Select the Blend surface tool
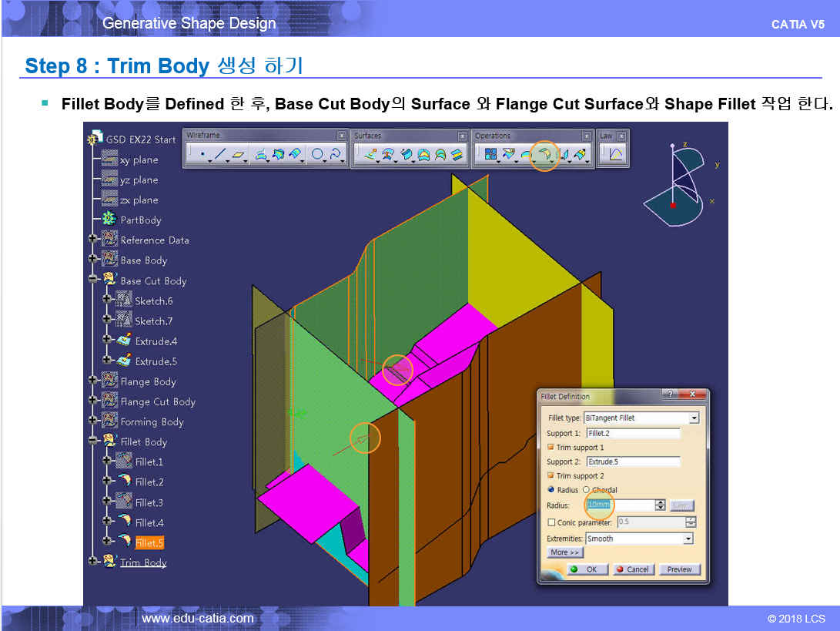The width and height of the screenshot is (840, 631). coord(457,154)
